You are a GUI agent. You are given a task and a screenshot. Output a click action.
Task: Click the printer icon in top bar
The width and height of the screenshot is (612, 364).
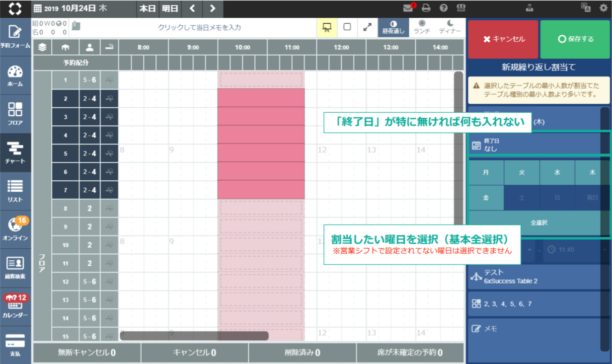[426, 8]
